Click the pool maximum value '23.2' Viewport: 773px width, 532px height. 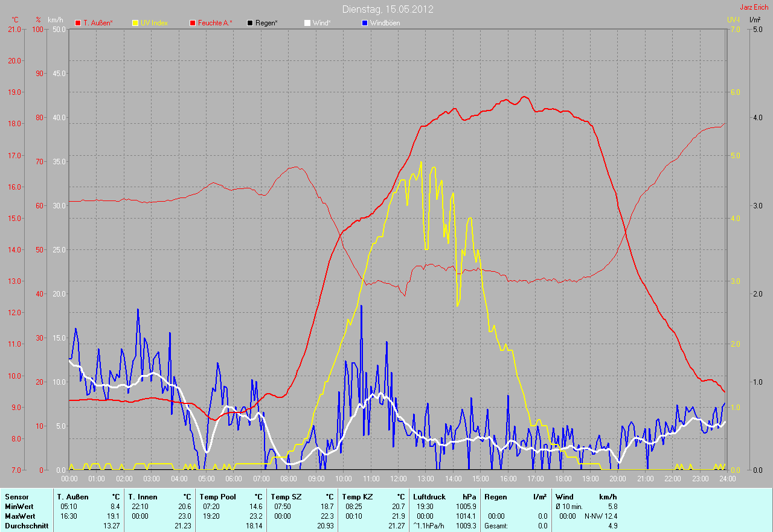tap(255, 516)
